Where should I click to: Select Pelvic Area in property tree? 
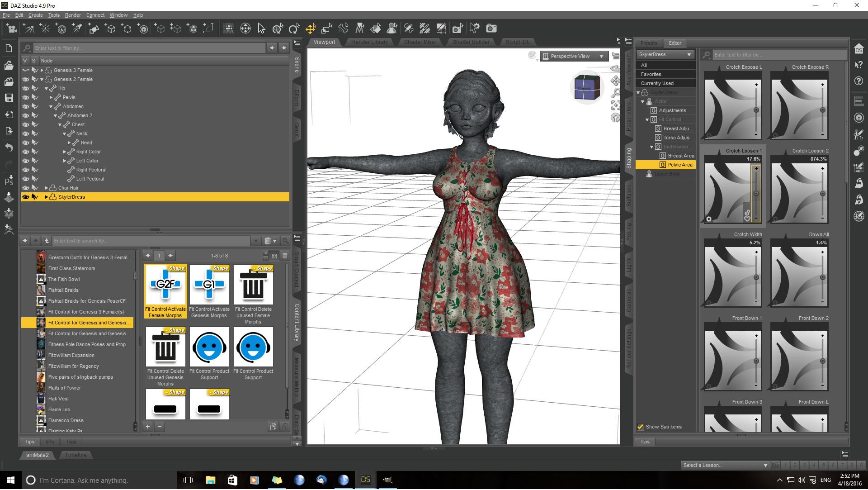(x=679, y=165)
